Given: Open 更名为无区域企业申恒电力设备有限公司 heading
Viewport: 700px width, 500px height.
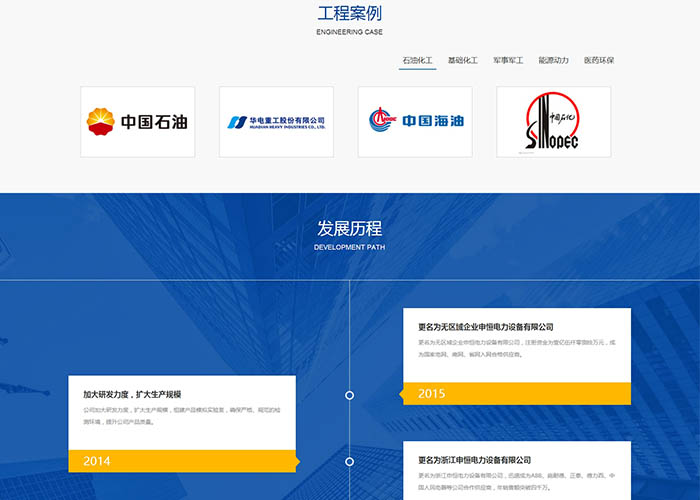Looking at the screenshot, I should [x=486, y=327].
